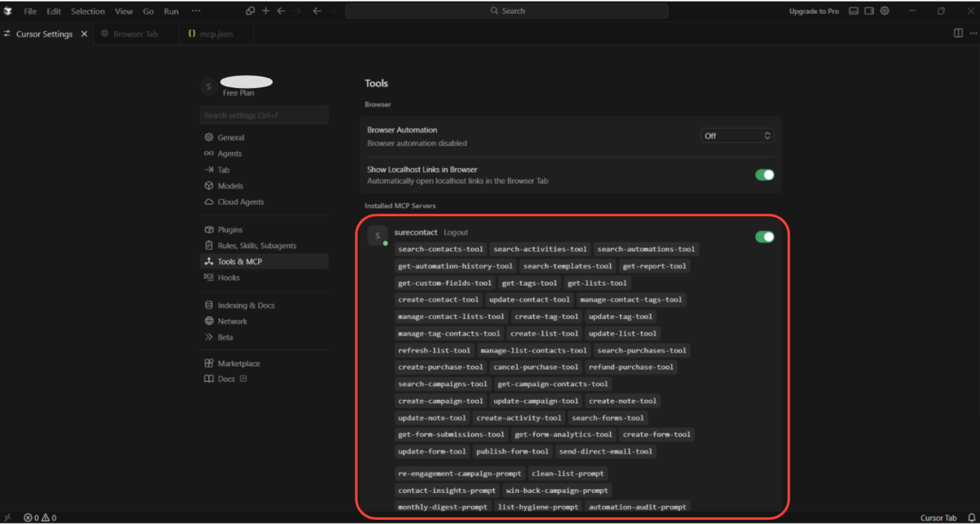Click the Cursor logo icon in title bar
This screenshot has height=524, width=980.
click(8, 11)
